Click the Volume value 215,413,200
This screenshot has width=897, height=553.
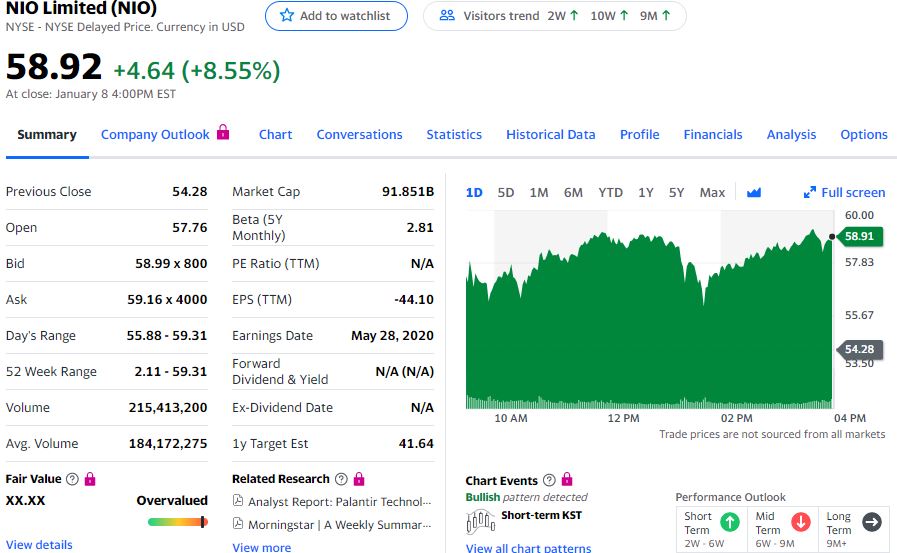pos(168,407)
